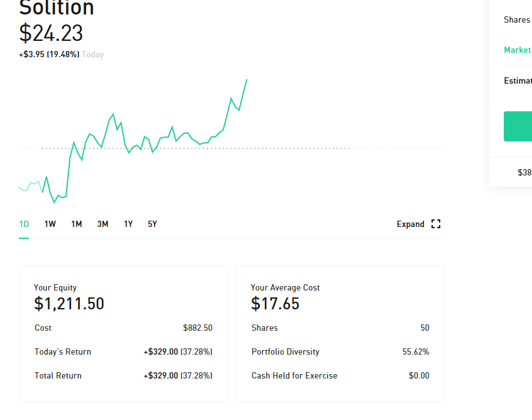The width and height of the screenshot is (532, 420).
Task: Switch chart to 1M range
Action: 77,224
